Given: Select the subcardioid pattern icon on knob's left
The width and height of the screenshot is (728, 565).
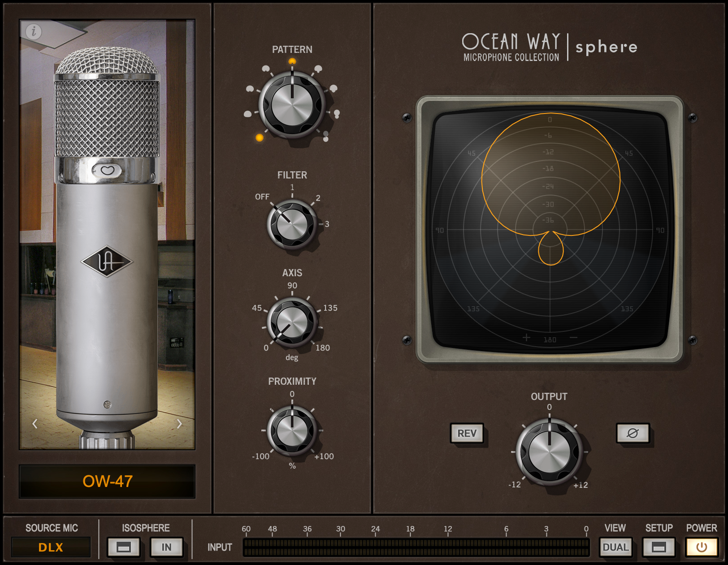Looking at the screenshot, I should tap(250, 89).
